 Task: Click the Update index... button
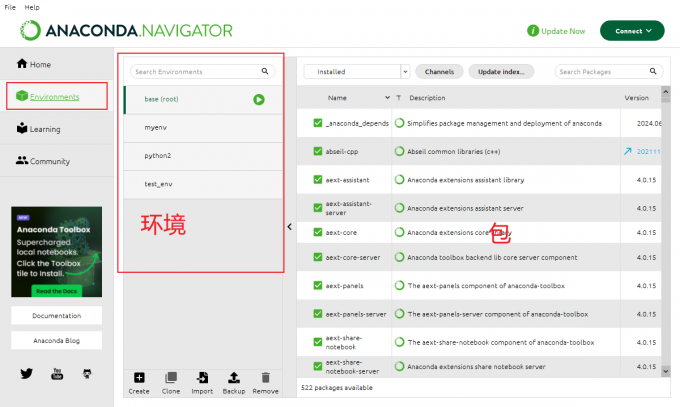point(501,72)
